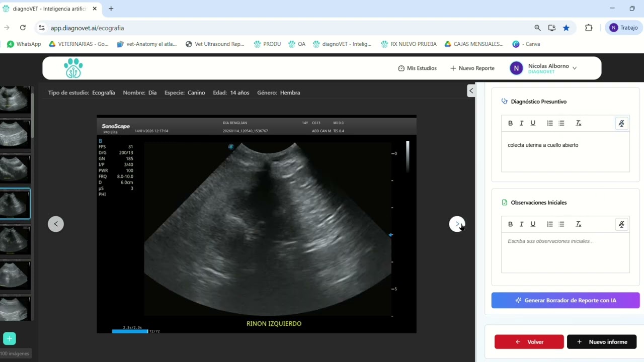
Task: Go to next ultrasound image
Action: pyautogui.click(x=457, y=224)
